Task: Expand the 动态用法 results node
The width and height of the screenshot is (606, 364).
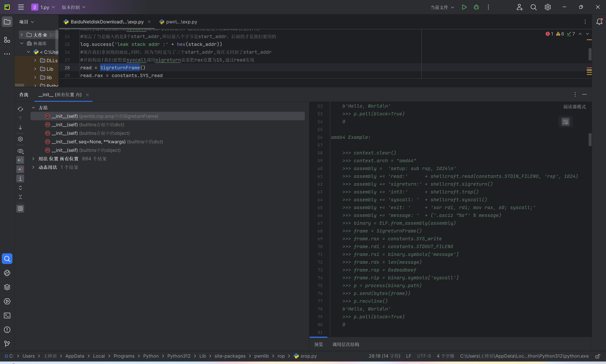Action: [33, 167]
